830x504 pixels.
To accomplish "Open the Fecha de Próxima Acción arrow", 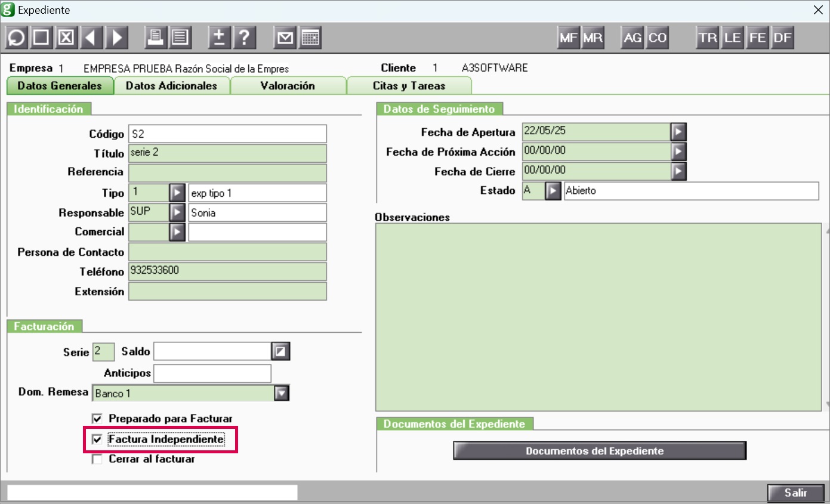I will pyautogui.click(x=678, y=151).
